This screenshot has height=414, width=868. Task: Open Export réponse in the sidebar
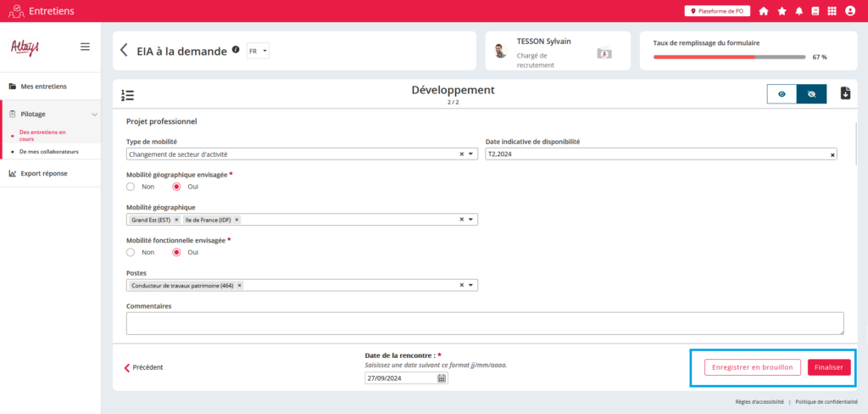(x=44, y=173)
